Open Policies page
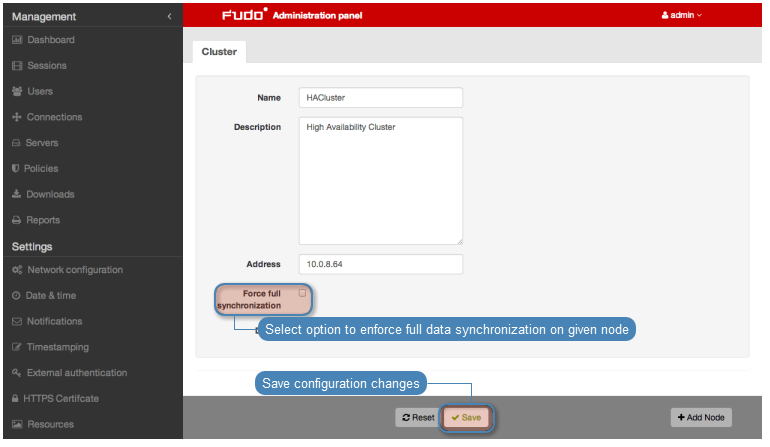Screen dimensions: 770x447 (x=41, y=168)
